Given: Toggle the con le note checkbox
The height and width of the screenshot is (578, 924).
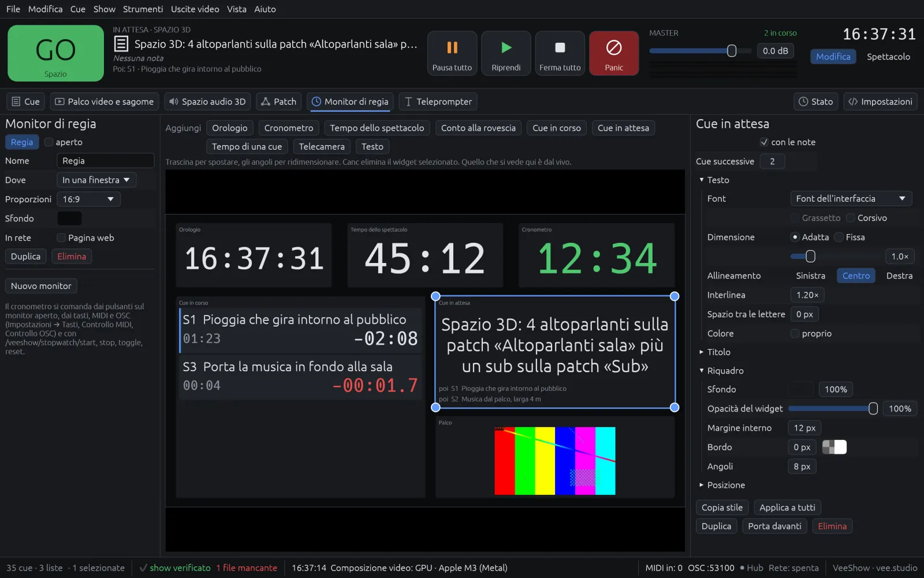Looking at the screenshot, I should coord(764,142).
